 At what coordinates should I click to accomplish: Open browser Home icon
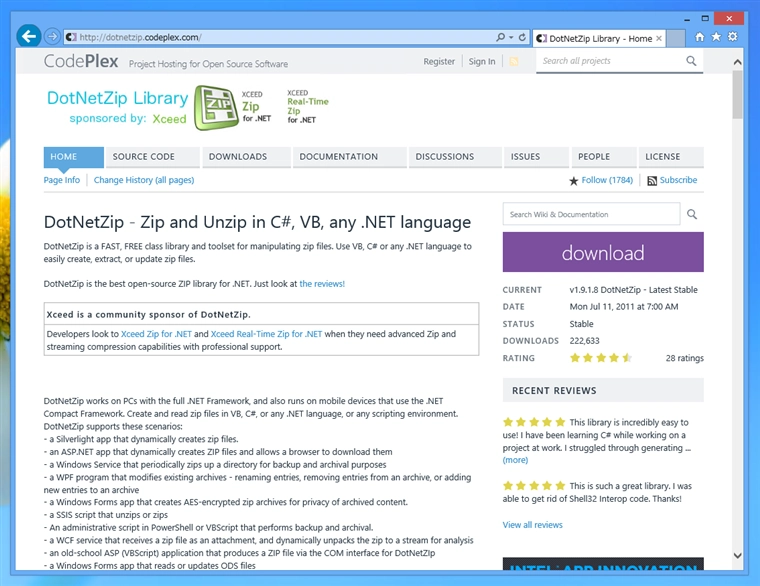point(699,37)
